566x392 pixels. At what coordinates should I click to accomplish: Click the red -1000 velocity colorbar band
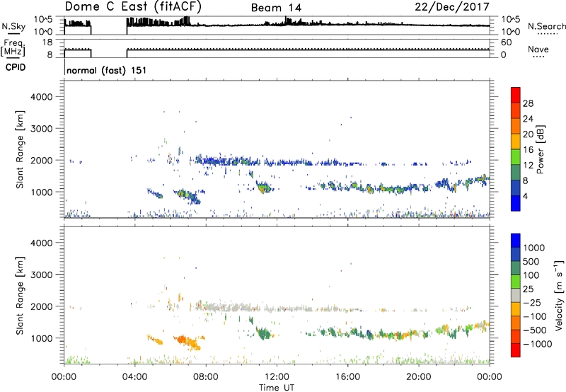tap(516, 350)
